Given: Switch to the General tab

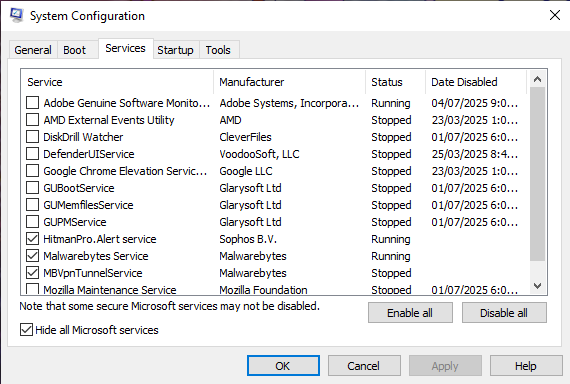Looking at the screenshot, I should click(x=33, y=50).
